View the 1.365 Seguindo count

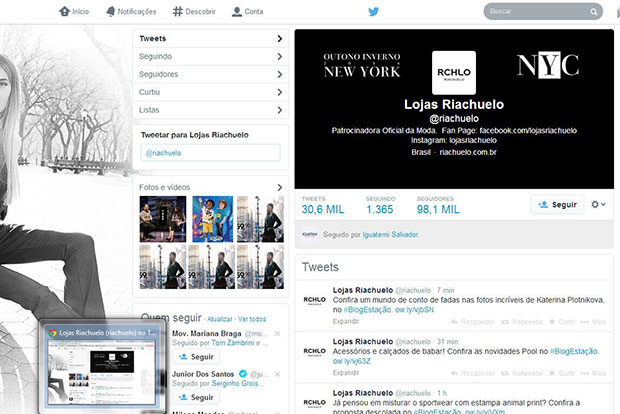380,210
